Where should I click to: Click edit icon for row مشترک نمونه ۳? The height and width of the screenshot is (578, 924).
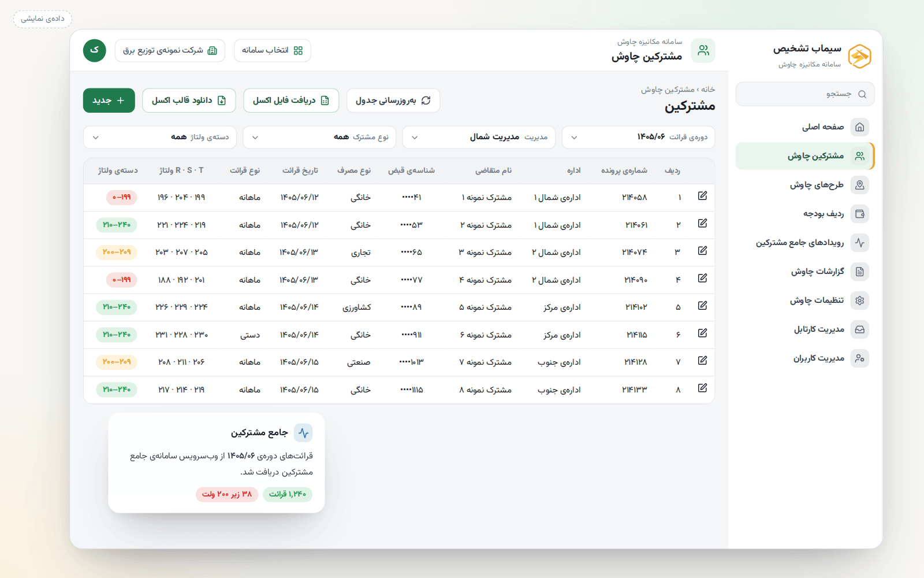coord(702,251)
